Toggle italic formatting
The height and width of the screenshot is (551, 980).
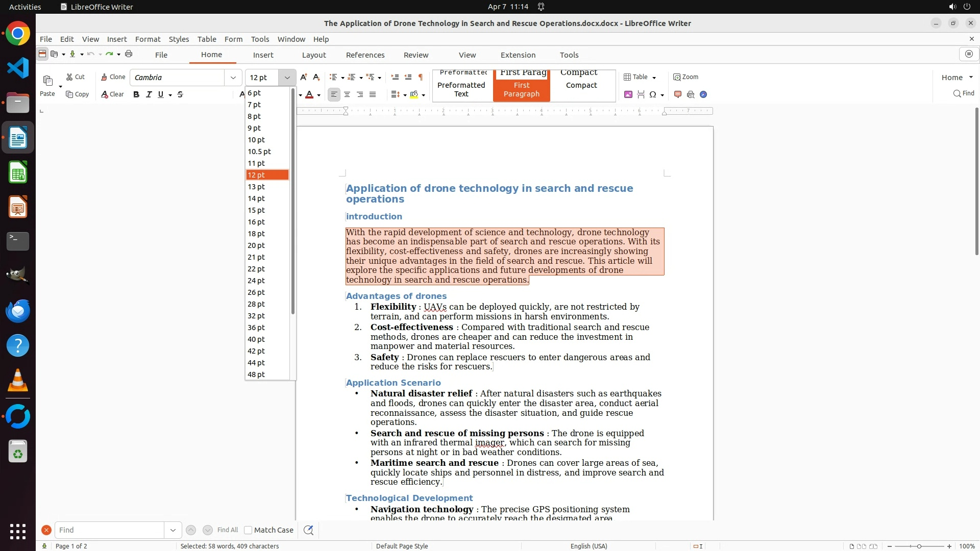(149, 94)
